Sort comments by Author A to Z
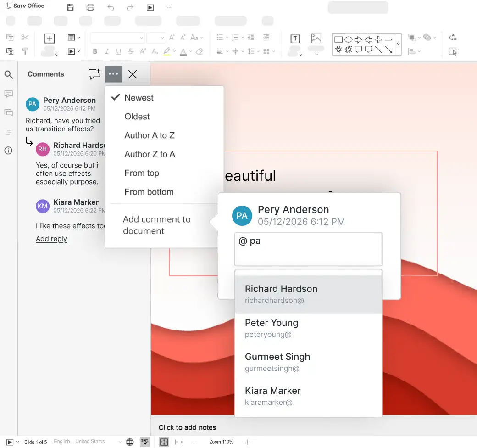This screenshot has width=477, height=448. tap(150, 135)
